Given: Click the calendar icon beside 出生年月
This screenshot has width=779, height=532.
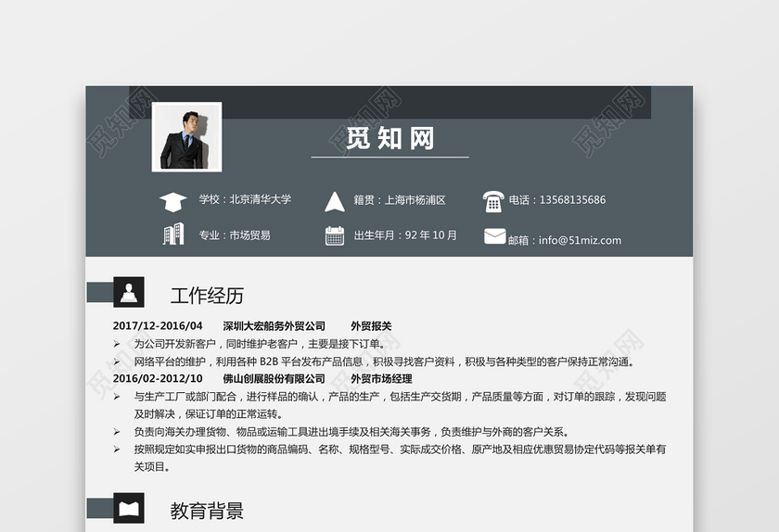Looking at the screenshot, I should tap(335, 235).
